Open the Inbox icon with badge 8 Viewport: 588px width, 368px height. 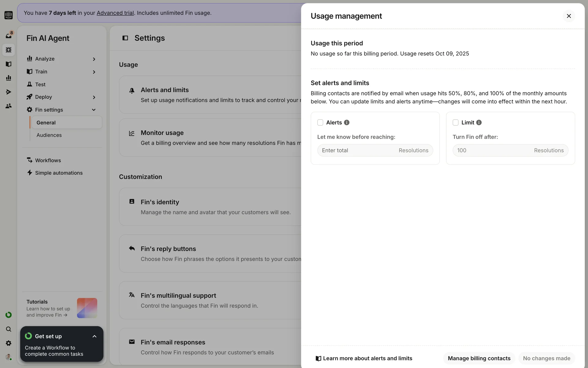9,36
